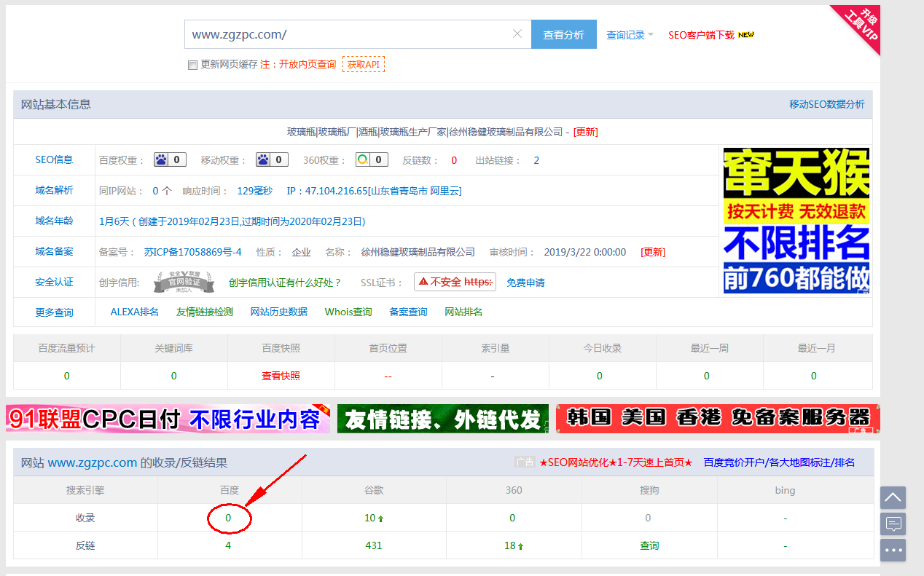Click the IP address 47.104.216.65 link

375,191
